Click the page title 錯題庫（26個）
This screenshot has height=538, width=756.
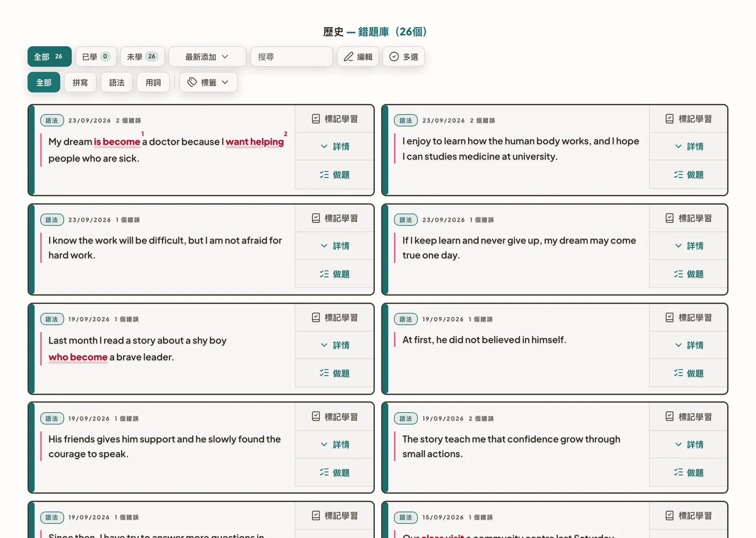393,32
